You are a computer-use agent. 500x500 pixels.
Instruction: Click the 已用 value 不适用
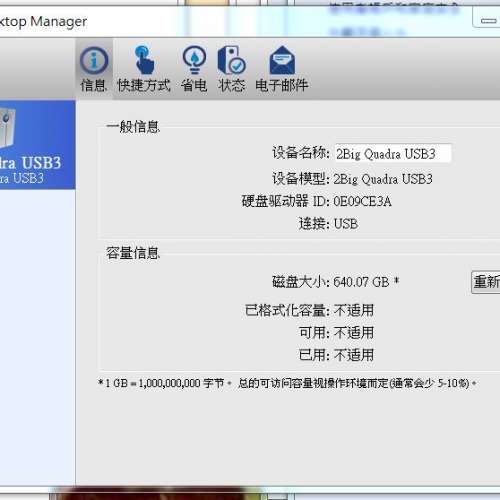pos(354,355)
